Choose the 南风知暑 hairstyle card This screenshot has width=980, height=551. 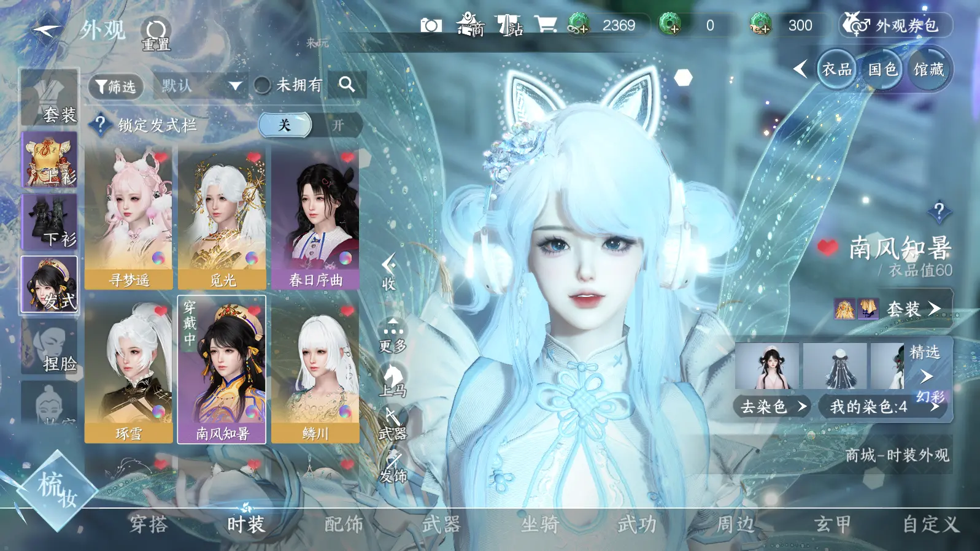click(222, 369)
